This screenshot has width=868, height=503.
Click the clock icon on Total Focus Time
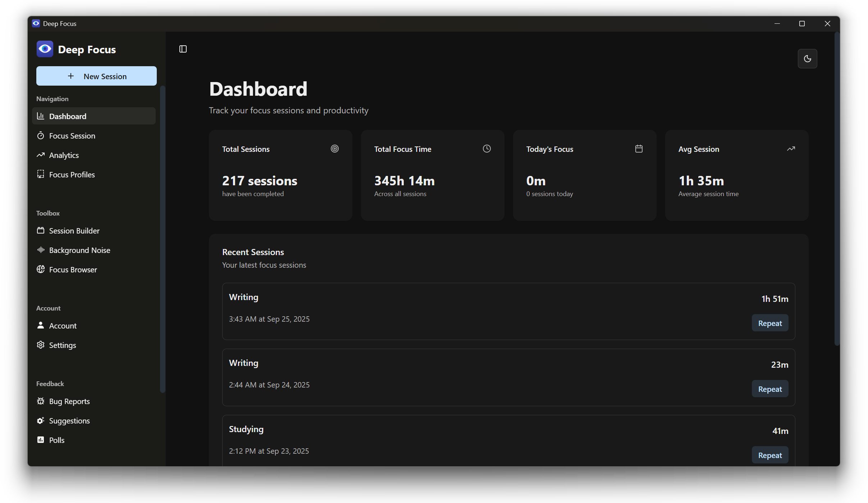(x=487, y=149)
